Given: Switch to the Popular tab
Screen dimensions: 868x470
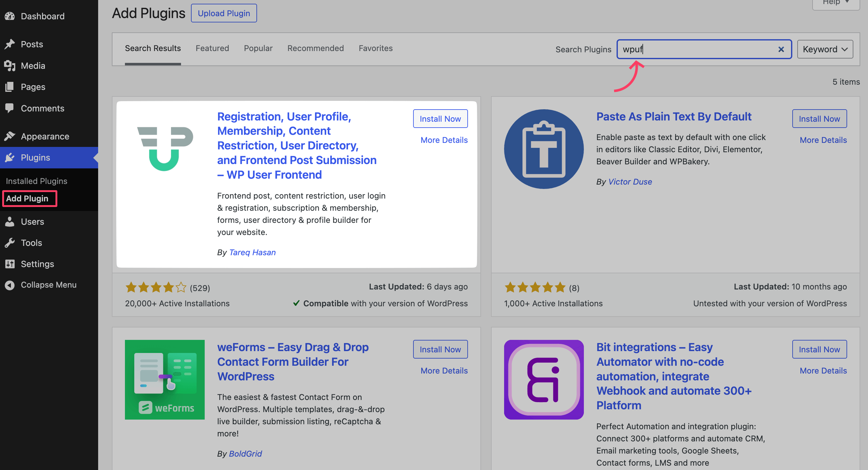Looking at the screenshot, I should (258, 48).
